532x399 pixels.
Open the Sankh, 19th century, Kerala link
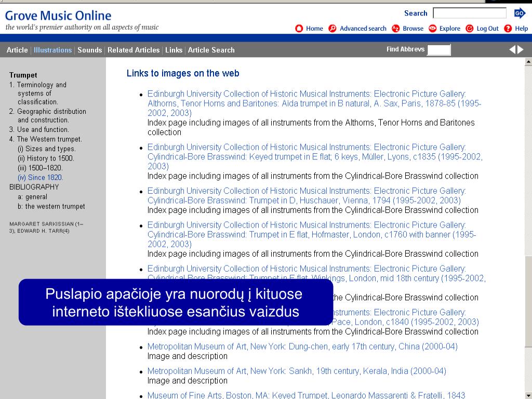pyautogui.click(x=297, y=371)
